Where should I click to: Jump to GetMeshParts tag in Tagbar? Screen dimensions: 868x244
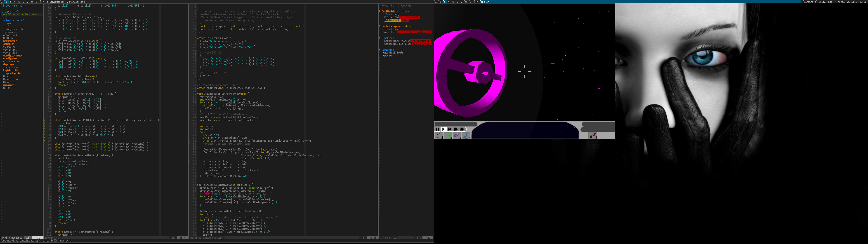pyautogui.click(x=393, y=21)
